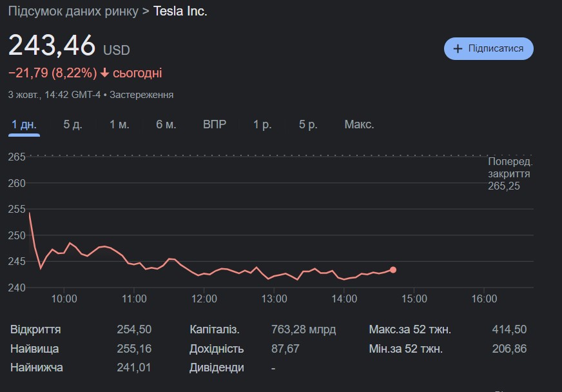Click the Відкриття value 254,50
562x392 pixels.
(134, 329)
